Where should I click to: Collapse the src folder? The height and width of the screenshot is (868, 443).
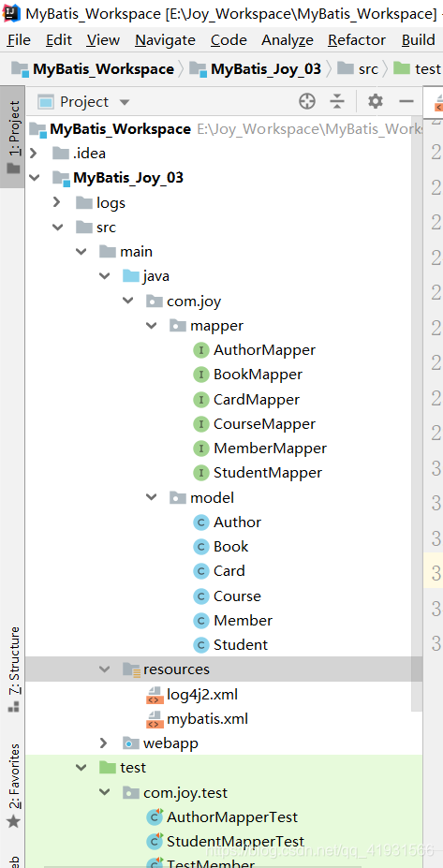point(57,227)
